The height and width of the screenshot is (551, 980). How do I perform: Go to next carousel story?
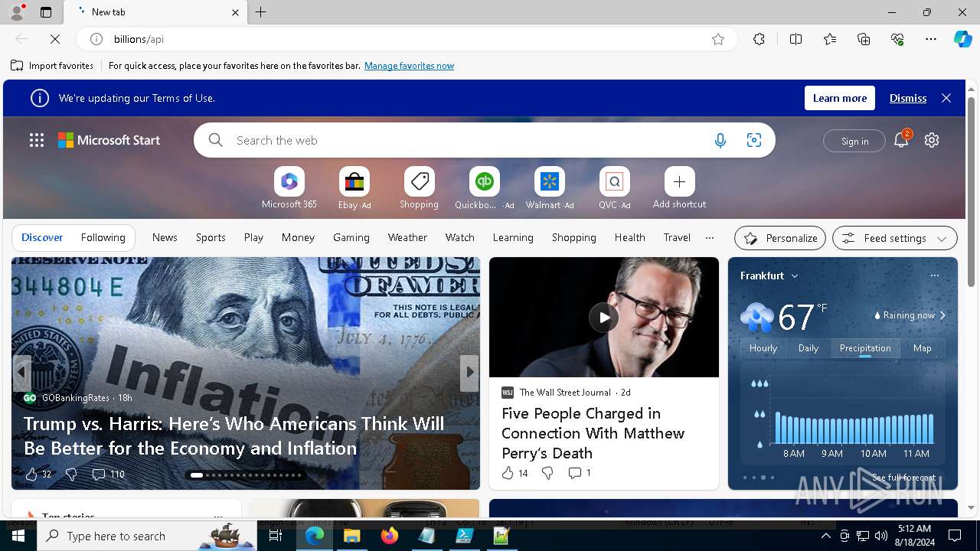click(469, 373)
